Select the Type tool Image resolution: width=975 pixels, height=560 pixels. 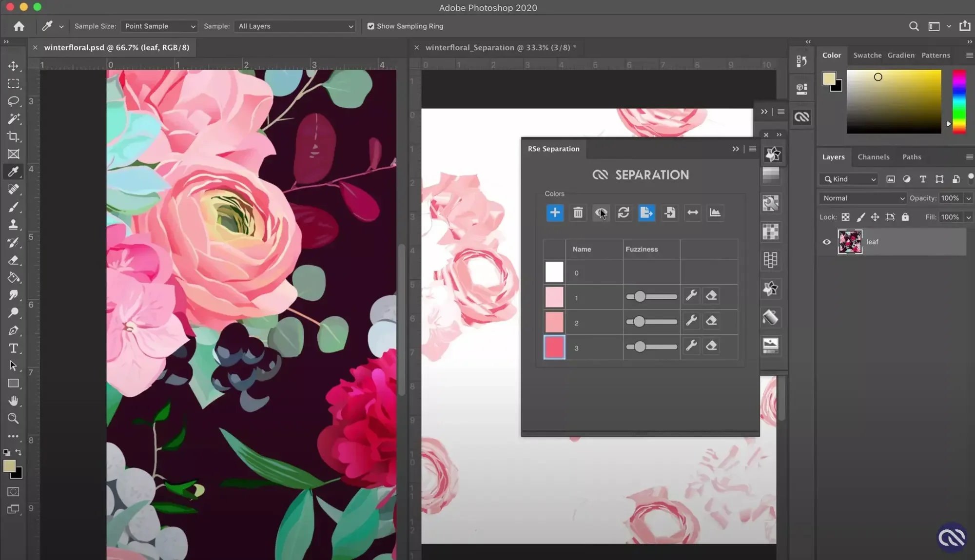pos(13,348)
